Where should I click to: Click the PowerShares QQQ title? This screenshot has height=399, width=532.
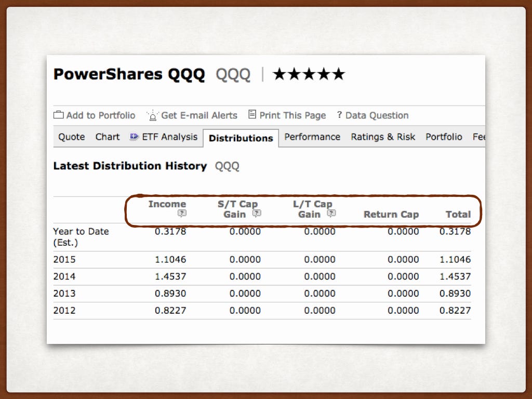coord(129,74)
